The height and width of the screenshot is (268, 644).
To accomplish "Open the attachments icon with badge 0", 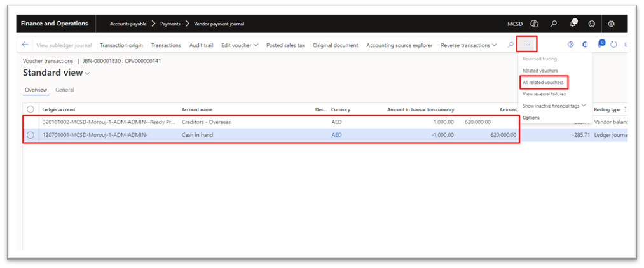I will [x=601, y=43].
